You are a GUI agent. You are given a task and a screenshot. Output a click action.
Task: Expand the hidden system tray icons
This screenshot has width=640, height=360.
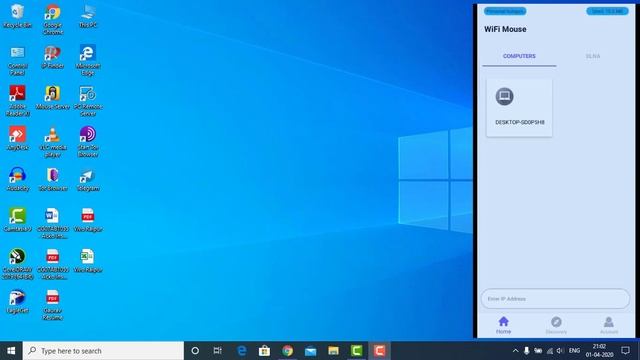click(x=515, y=351)
